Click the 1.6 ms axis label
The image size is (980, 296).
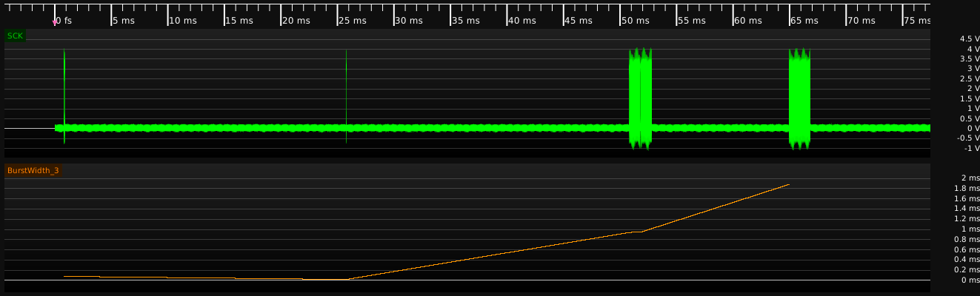pos(967,198)
